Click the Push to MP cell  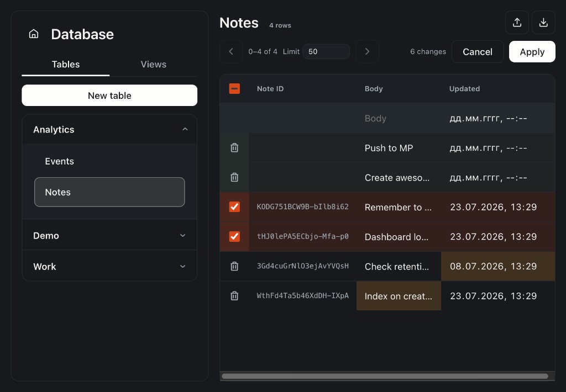[x=399, y=148]
